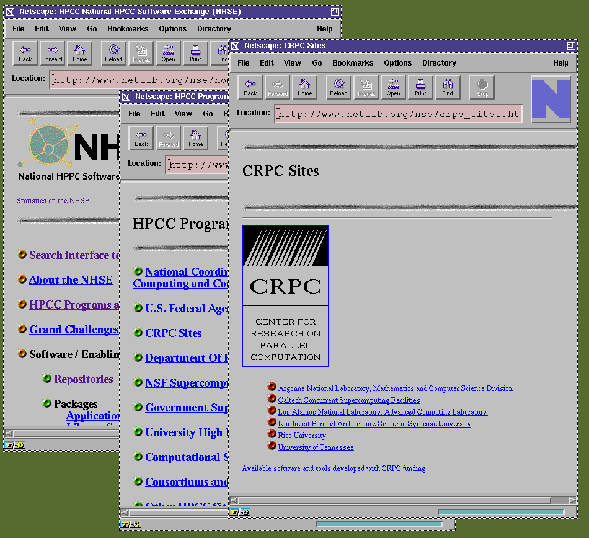The width and height of the screenshot is (589, 538).
Task: Click Location field in NHSE window
Action: click(139, 80)
